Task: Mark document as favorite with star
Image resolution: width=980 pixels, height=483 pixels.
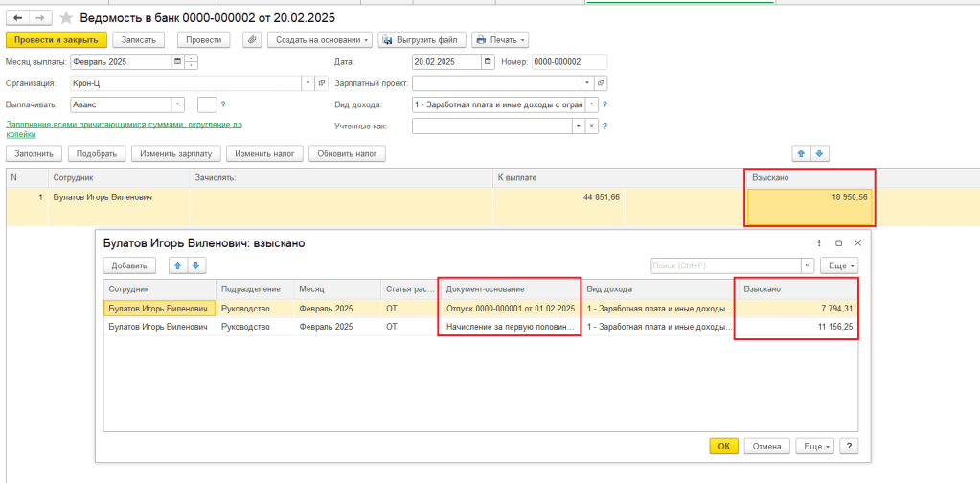Action: tap(66, 18)
